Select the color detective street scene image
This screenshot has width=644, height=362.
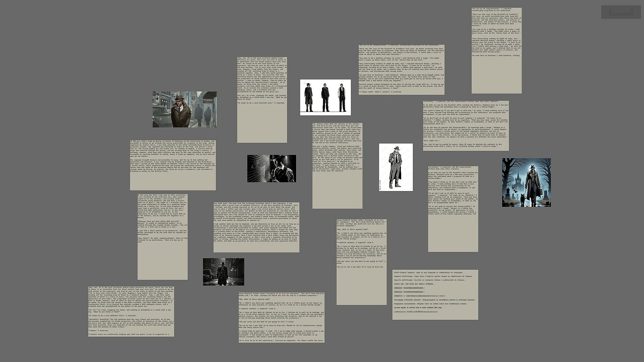184,109
